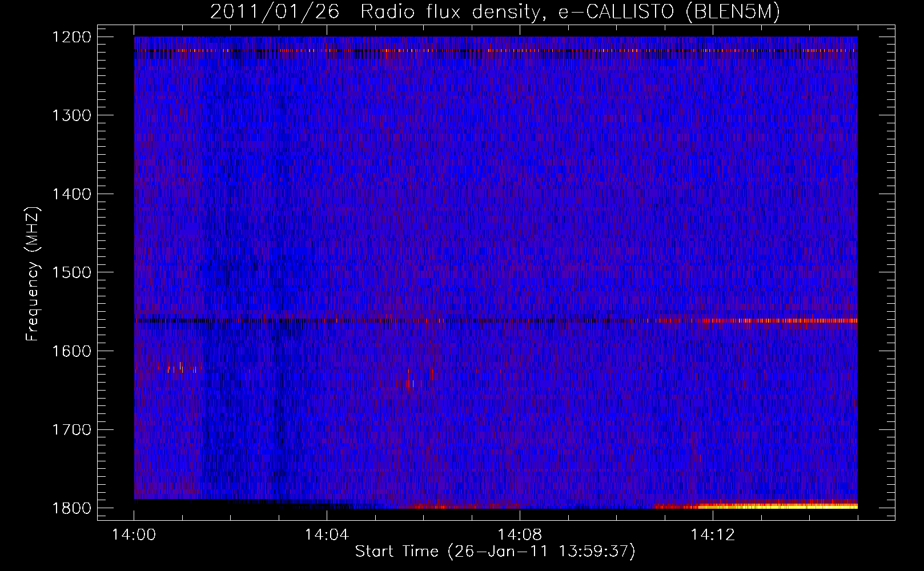Select the 1600 frequency tick label

(x=71, y=351)
